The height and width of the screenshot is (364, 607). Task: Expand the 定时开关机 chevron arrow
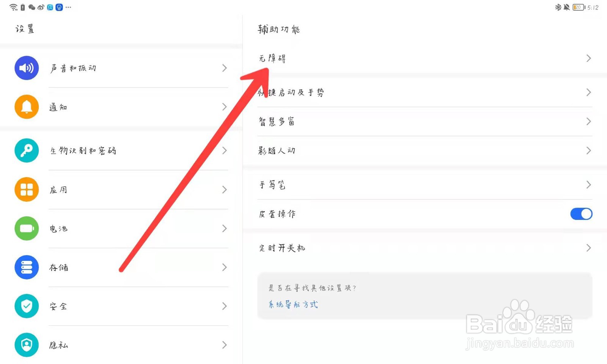coord(588,248)
